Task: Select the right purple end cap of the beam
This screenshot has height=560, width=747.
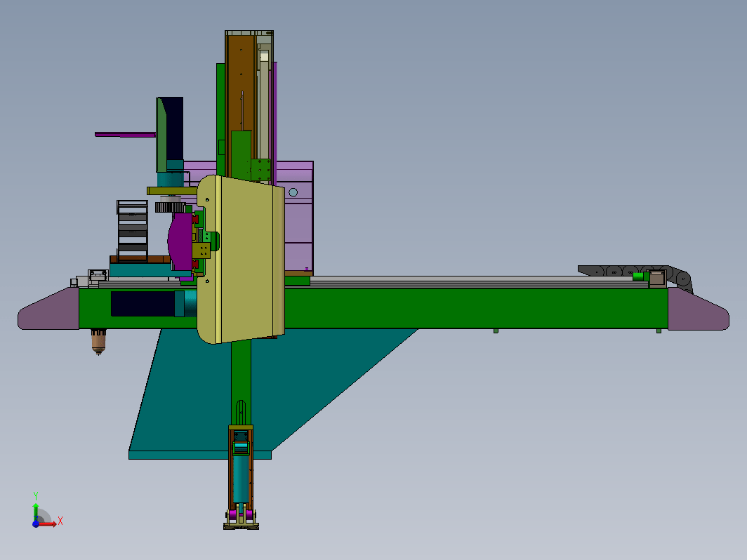Action: [x=698, y=309]
